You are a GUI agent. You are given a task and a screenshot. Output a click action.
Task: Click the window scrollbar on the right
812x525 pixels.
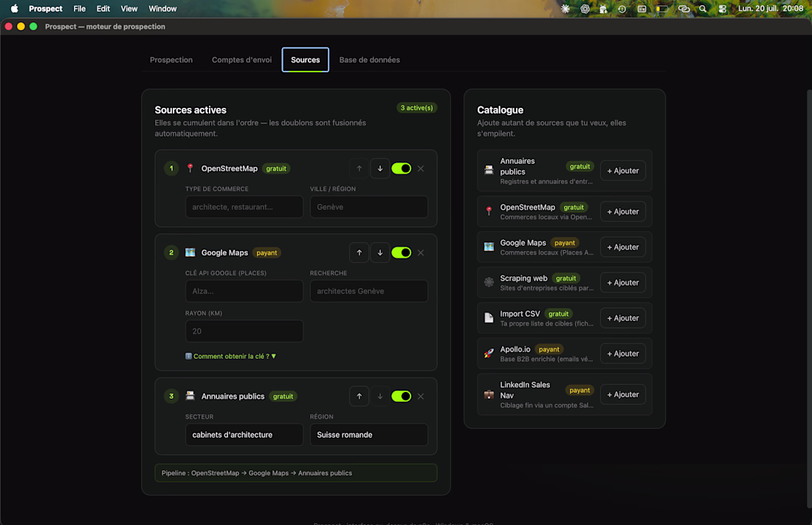(809, 298)
